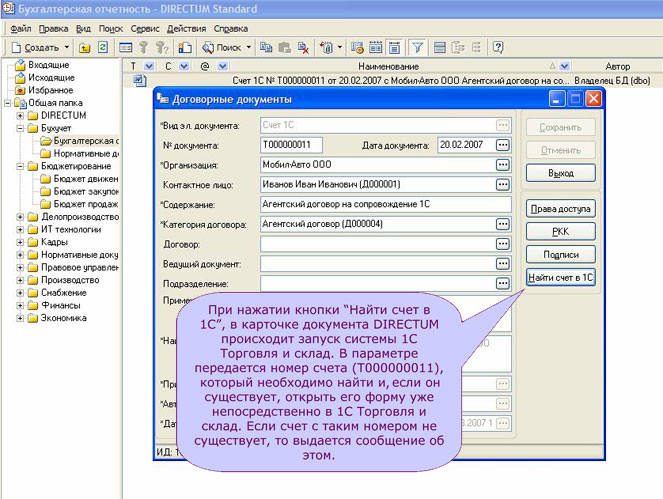
Task: Click the key with question mark icon
Action: tap(162, 47)
